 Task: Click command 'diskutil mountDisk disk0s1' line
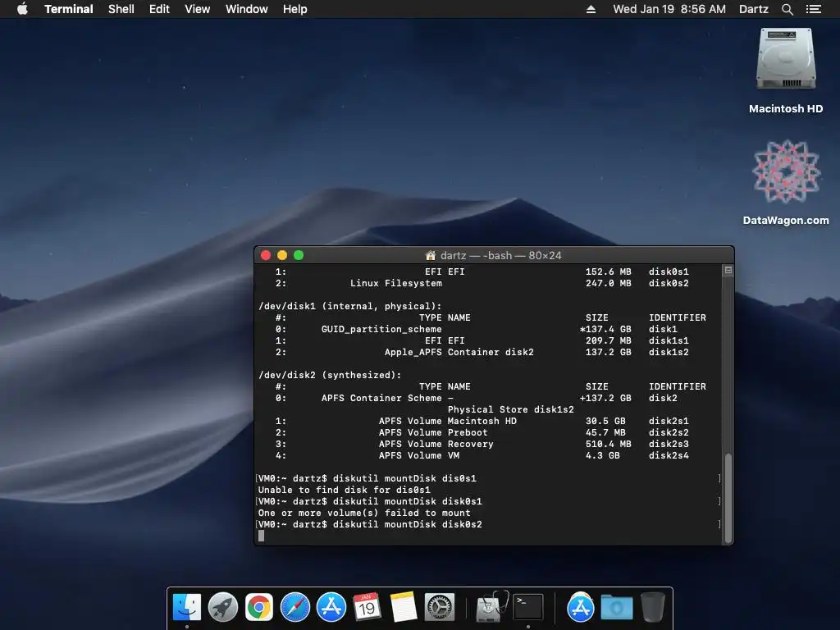click(407, 501)
